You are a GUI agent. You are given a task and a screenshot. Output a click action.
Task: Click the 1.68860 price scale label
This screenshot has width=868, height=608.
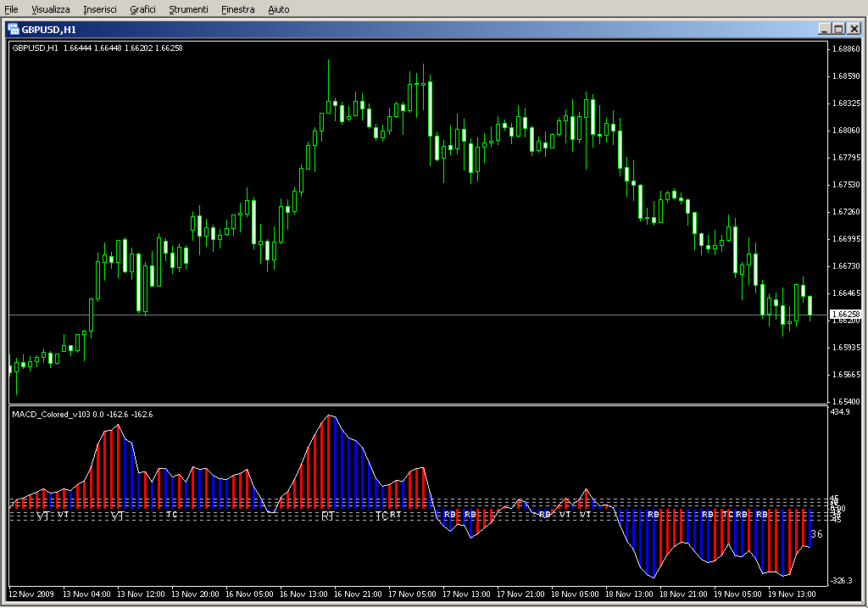[847, 48]
